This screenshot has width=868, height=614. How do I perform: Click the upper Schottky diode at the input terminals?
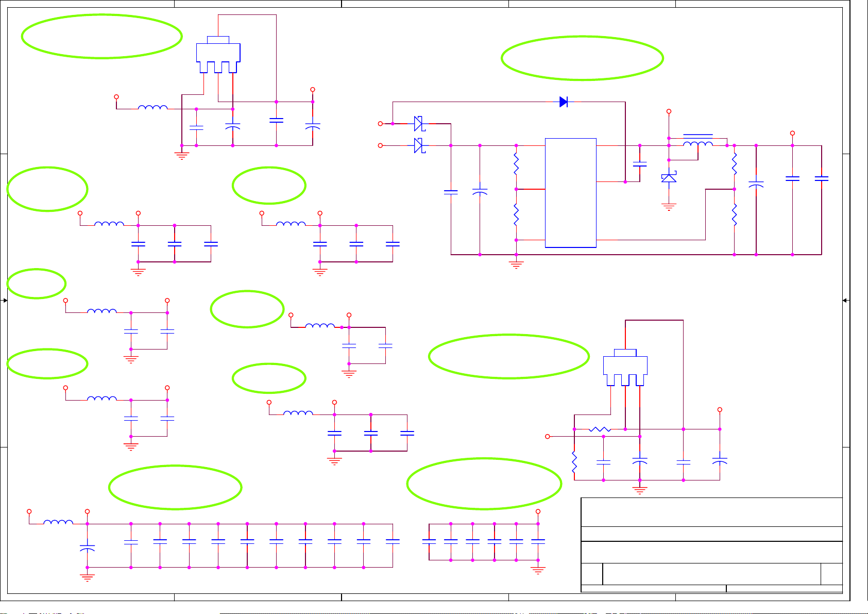(419, 124)
